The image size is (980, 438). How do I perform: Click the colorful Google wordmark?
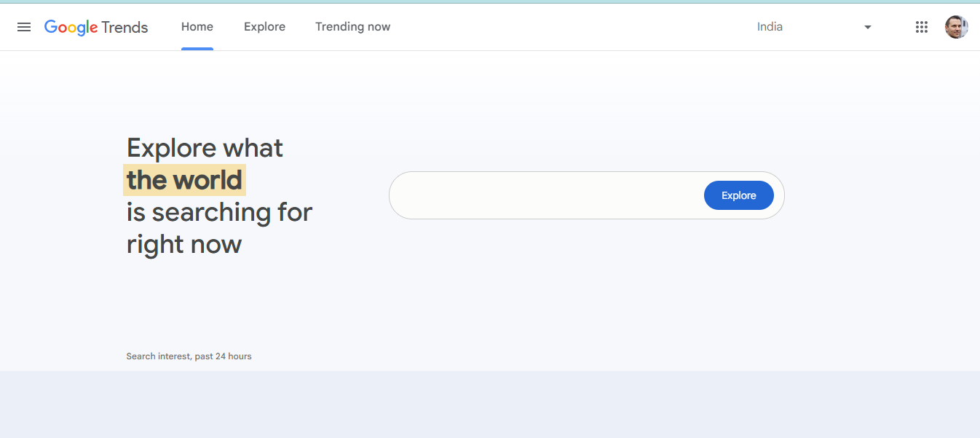71,28
